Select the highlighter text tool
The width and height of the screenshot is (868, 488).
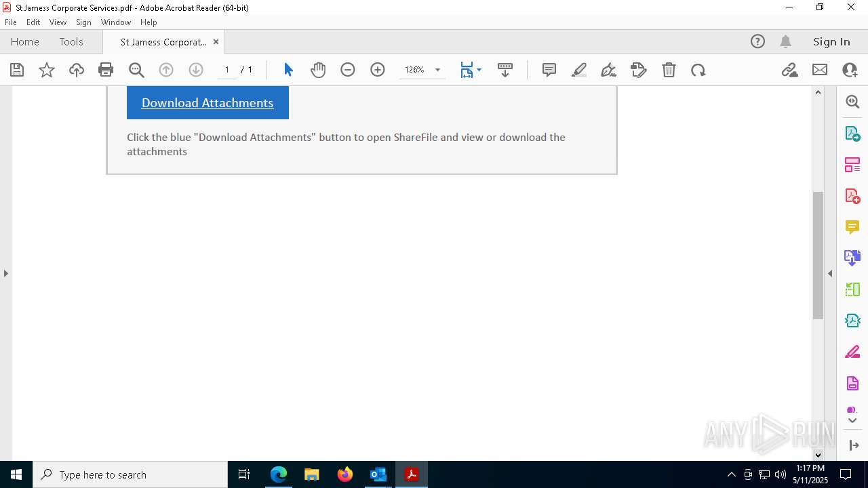coord(579,70)
